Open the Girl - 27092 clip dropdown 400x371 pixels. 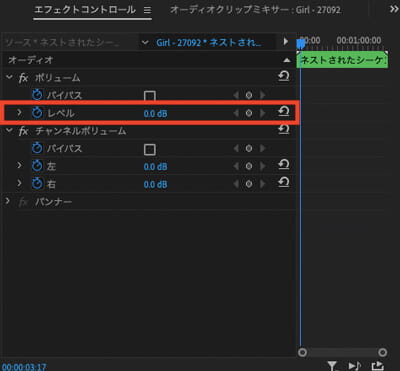pos(145,42)
